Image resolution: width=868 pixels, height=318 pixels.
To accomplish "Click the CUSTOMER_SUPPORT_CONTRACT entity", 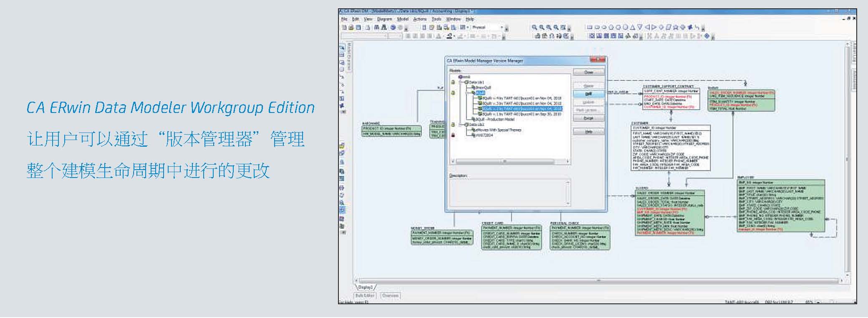I will pos(671,98).
